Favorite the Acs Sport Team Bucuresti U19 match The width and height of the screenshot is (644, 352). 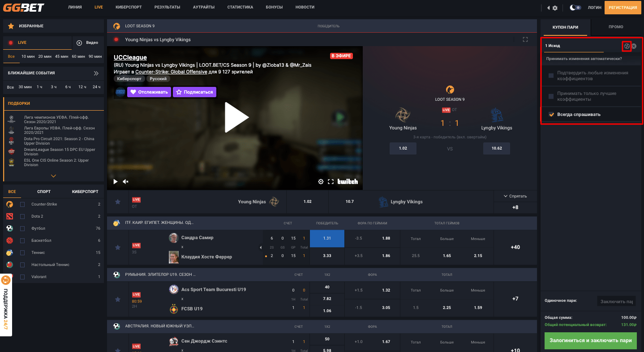click(118, 299)
